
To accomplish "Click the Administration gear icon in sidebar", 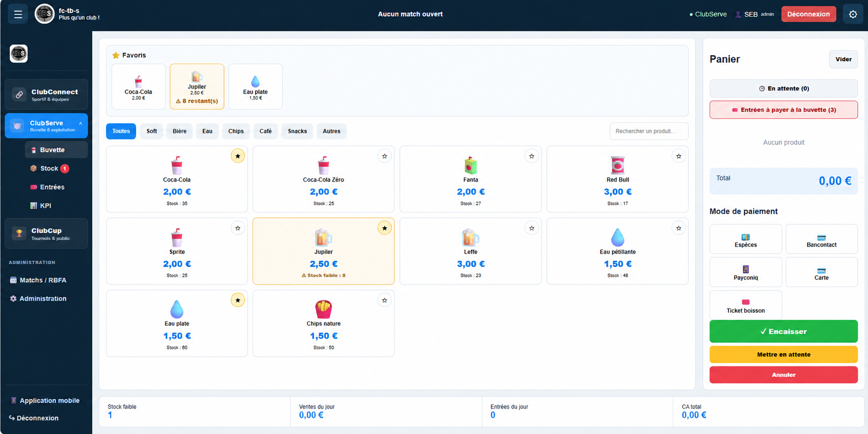I will (x=13, y=298).
